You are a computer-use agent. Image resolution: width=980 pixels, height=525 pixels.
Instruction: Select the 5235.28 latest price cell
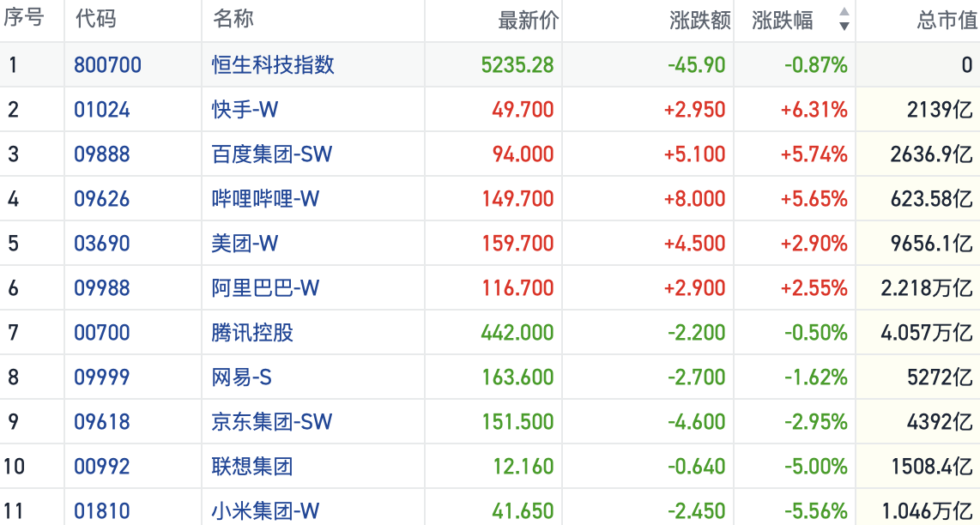(x=518, y=65)
